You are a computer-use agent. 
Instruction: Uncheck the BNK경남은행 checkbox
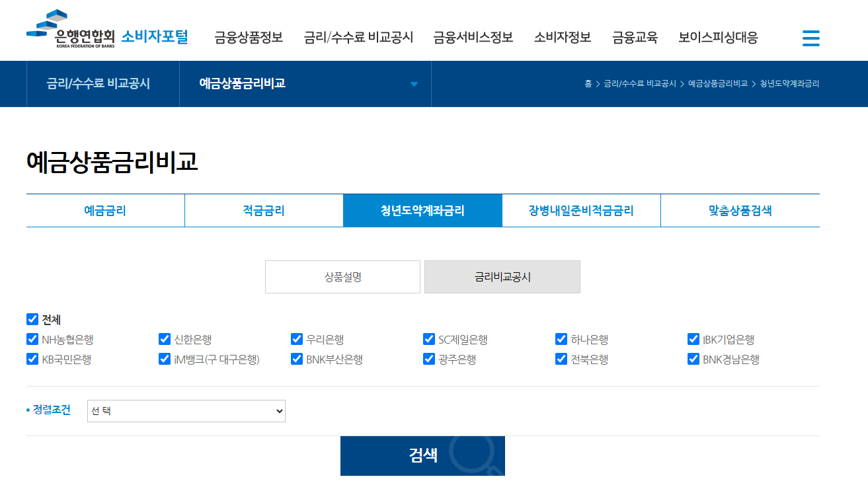point(693,359)
